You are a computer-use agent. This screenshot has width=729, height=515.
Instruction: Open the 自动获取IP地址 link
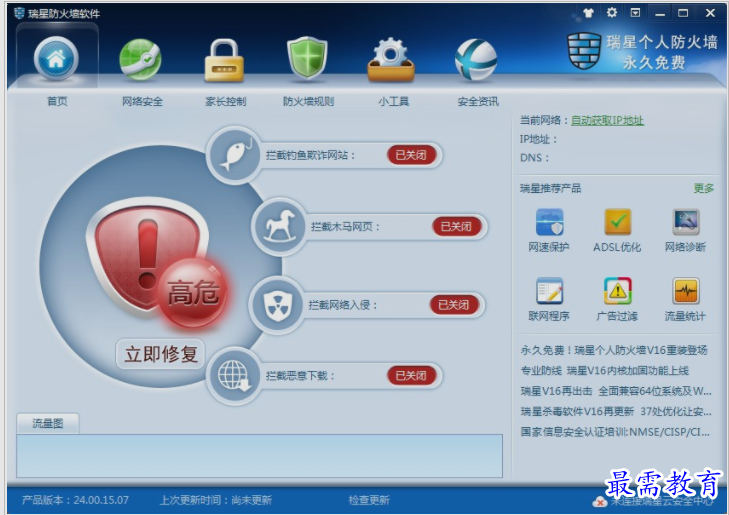pos(607,120)
